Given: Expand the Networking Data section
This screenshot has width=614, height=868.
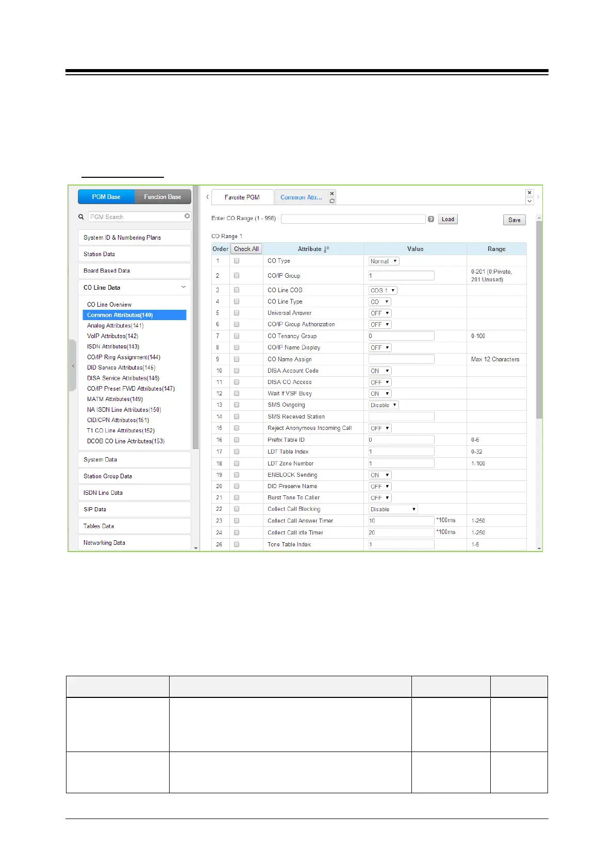Looking at the screenshot, I should click(134, 543).
